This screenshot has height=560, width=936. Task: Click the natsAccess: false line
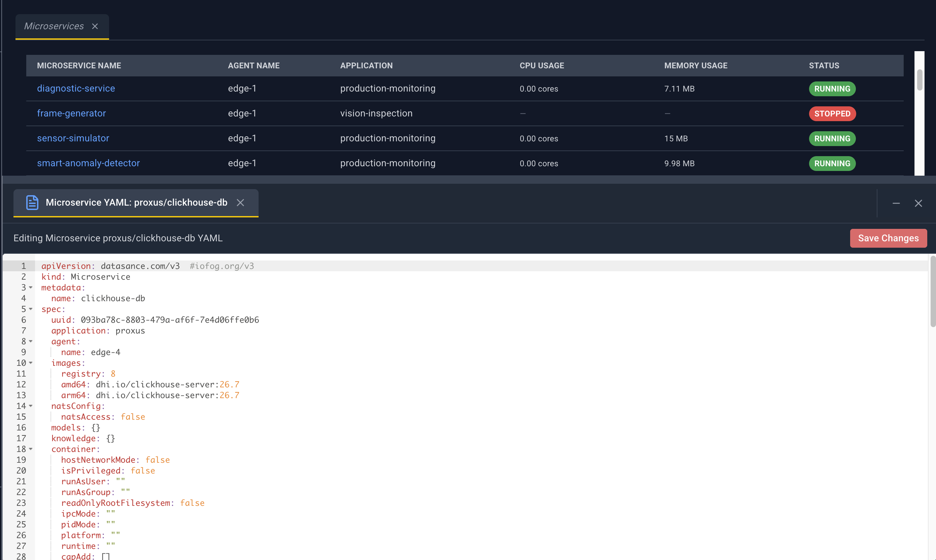[x=103, y=417]
